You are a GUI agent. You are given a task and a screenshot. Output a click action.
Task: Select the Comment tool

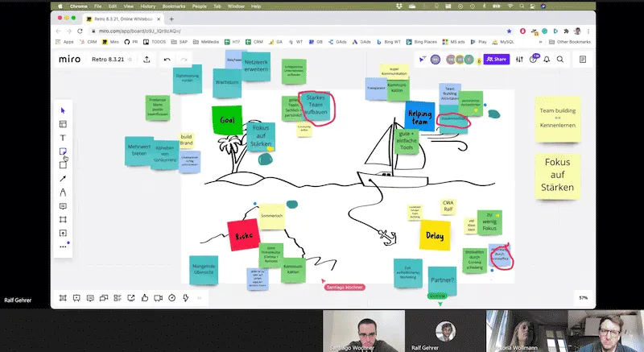coord(64,206)
